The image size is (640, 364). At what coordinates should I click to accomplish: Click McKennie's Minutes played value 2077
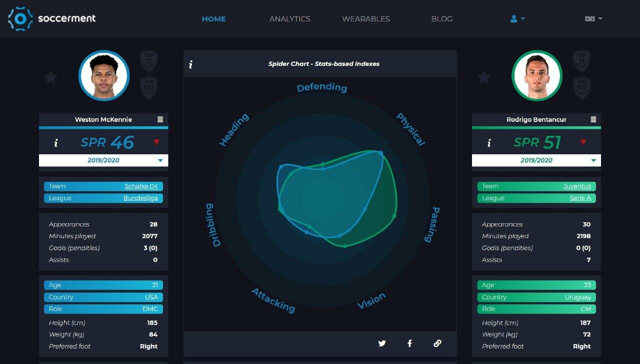click(149, 236)
